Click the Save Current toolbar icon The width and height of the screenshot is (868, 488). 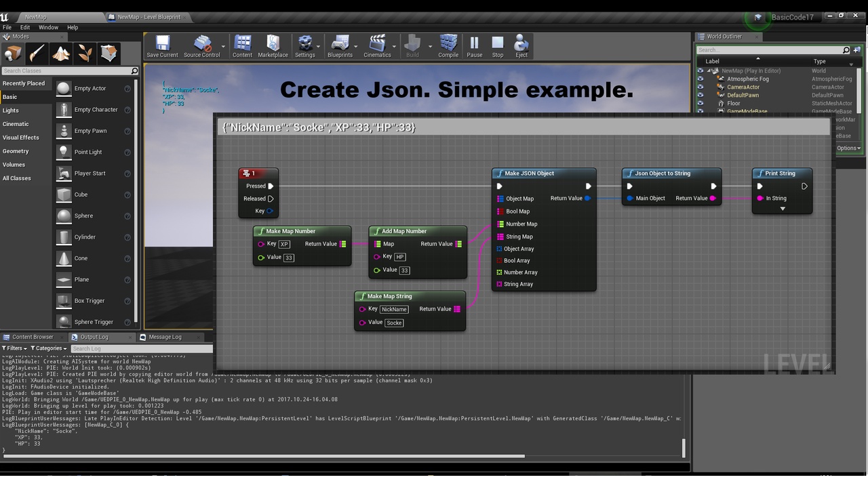coord(162,45)
